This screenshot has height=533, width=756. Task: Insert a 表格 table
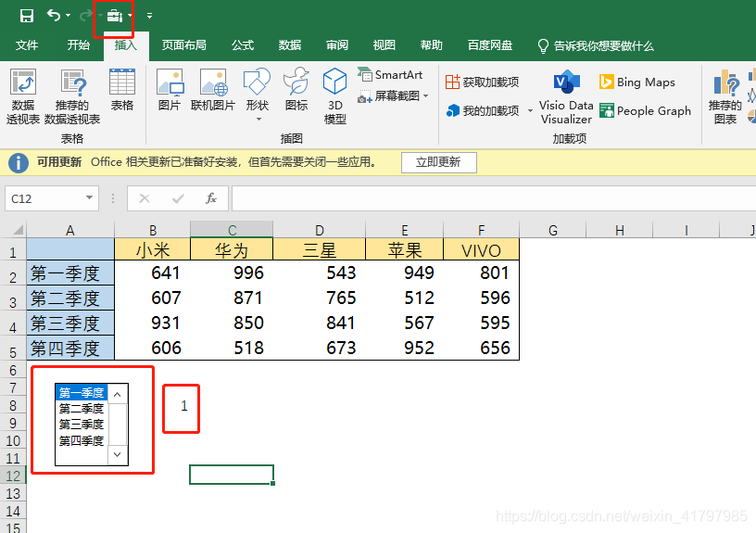pyautogui.click(x=122, y=90)
